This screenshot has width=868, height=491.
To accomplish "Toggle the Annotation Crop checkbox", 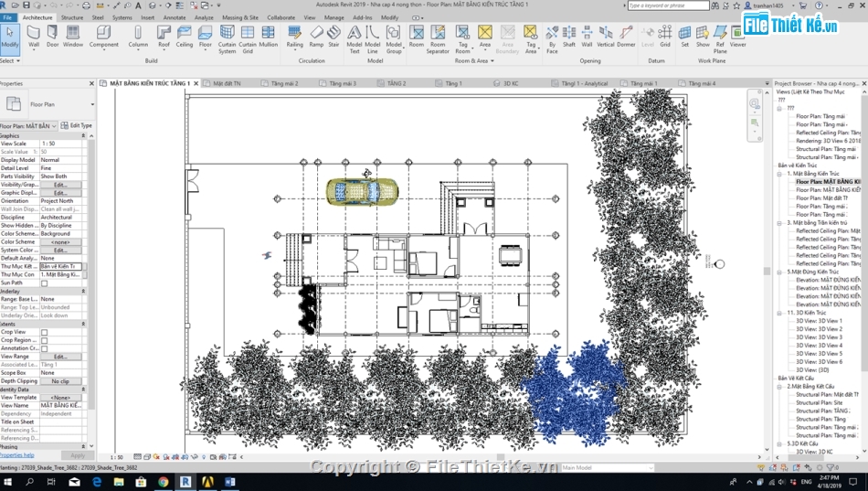I will pos(45,348).
